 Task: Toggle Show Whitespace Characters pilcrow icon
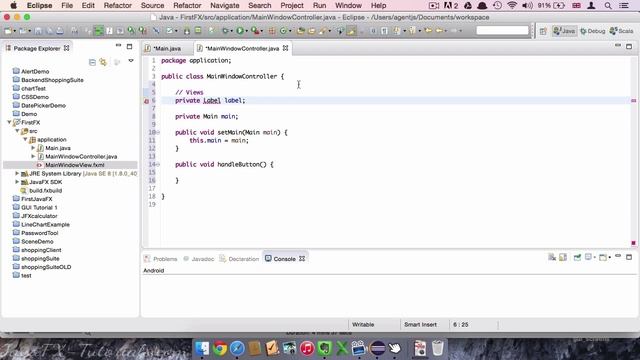pos(384,31)
